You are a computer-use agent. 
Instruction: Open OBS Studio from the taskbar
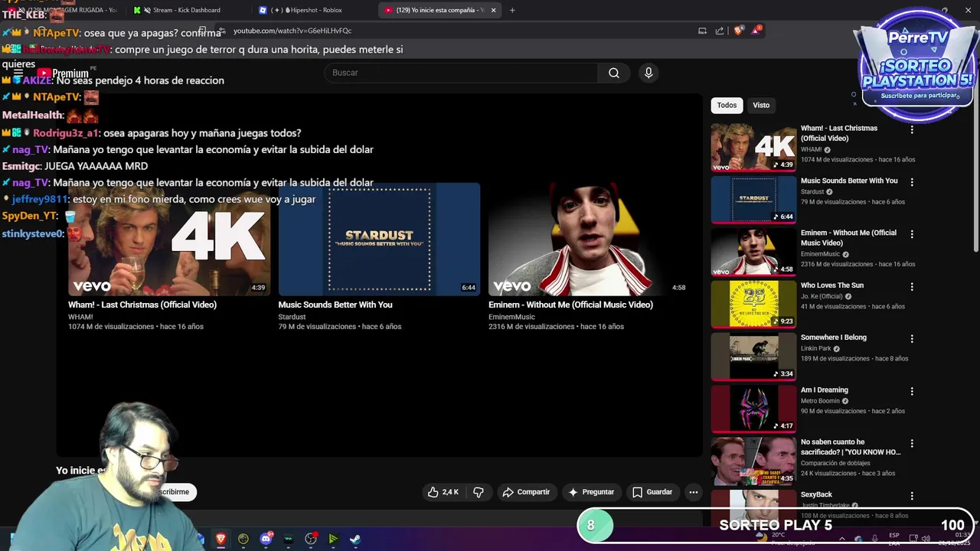pos(311,539)
